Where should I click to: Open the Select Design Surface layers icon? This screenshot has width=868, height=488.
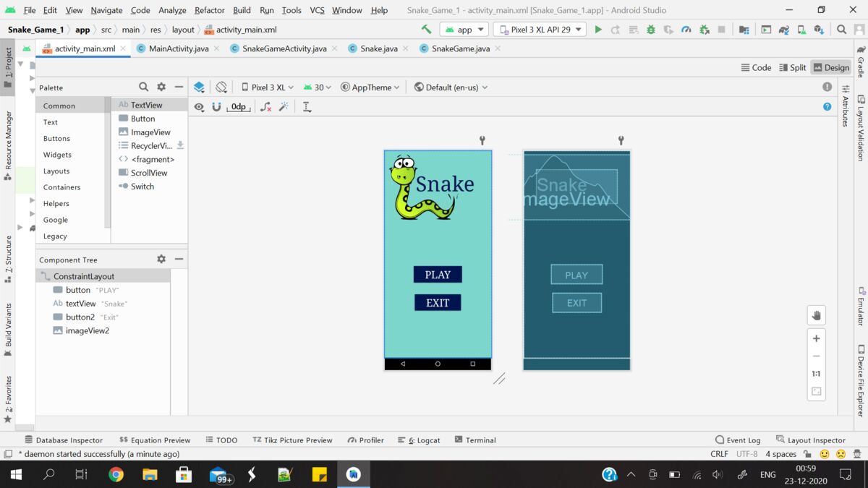(x=199, y=87)
